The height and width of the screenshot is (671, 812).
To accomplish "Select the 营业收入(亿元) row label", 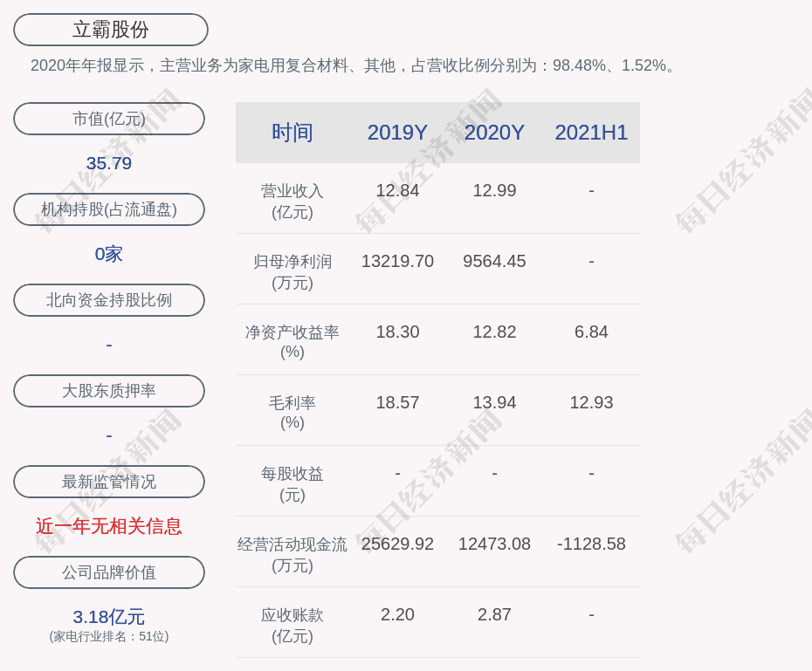I will click(x=292, y=202).
